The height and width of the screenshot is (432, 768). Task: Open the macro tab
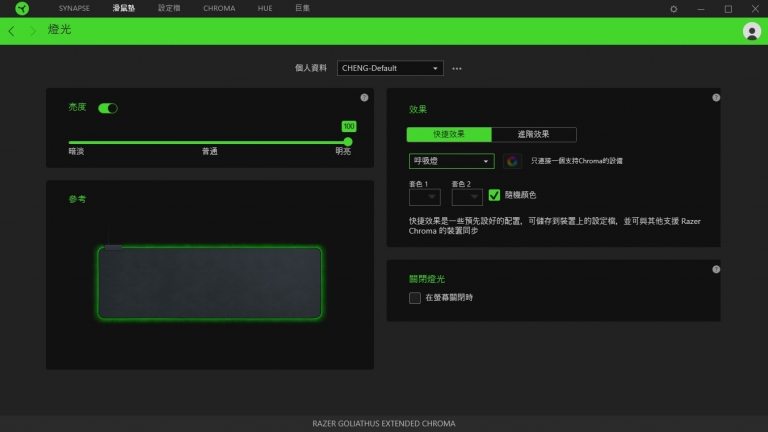point(302,8)
